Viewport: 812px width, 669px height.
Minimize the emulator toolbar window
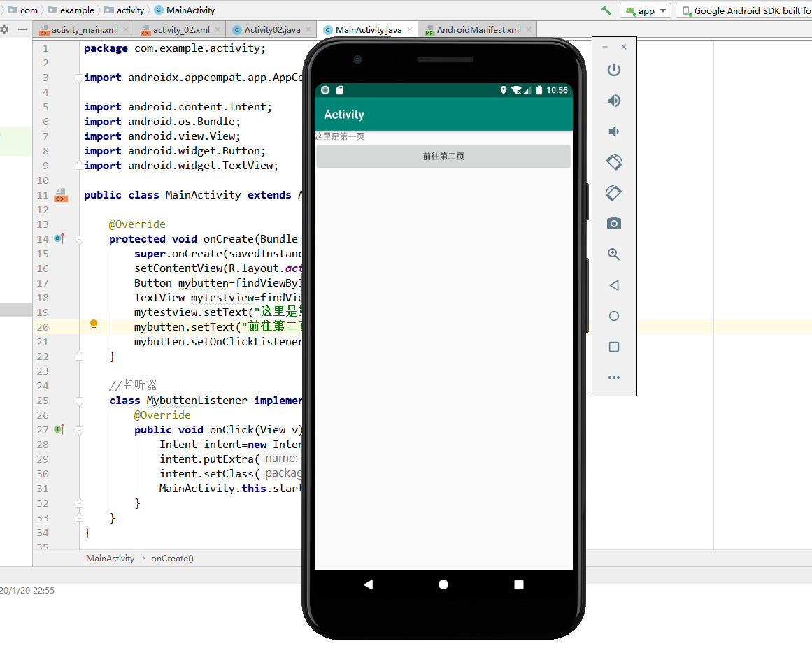pyautogui.click(x=605, y=47)
